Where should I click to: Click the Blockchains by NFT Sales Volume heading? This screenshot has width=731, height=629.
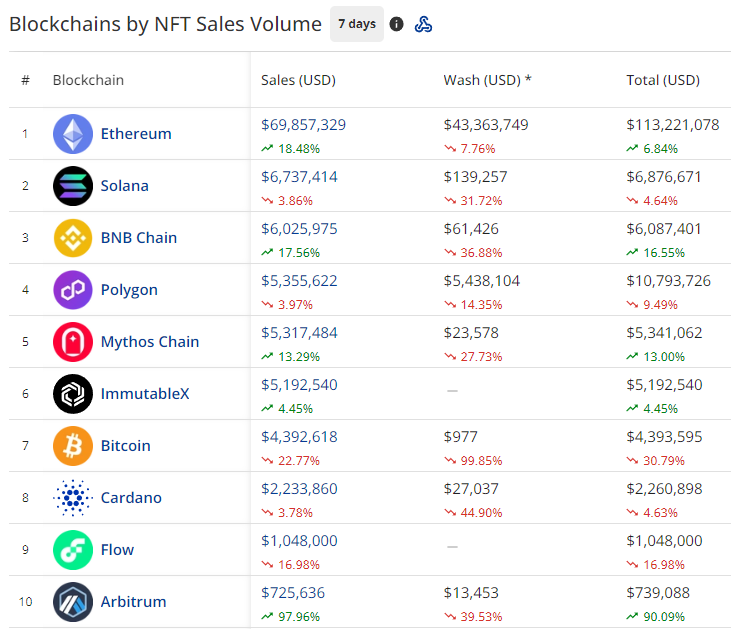166,24
